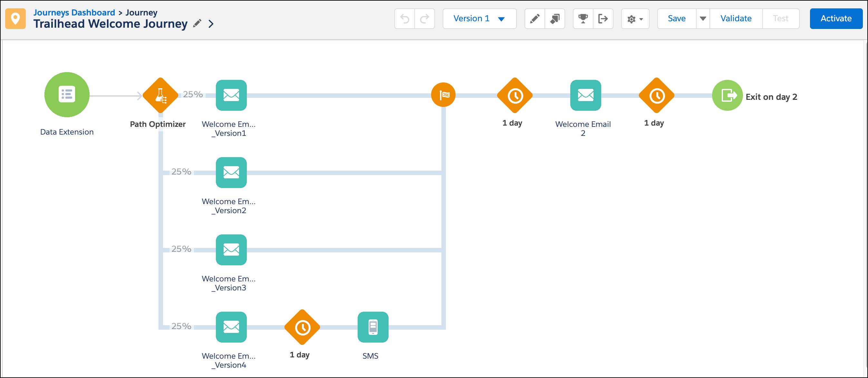Select the Data Extension entry source
This screenshot has width=868, height=378.
(x=67, y=95)
